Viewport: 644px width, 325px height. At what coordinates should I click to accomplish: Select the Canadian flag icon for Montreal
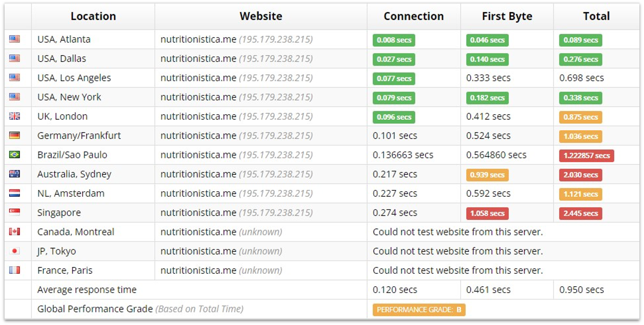(x=15, y=232)
